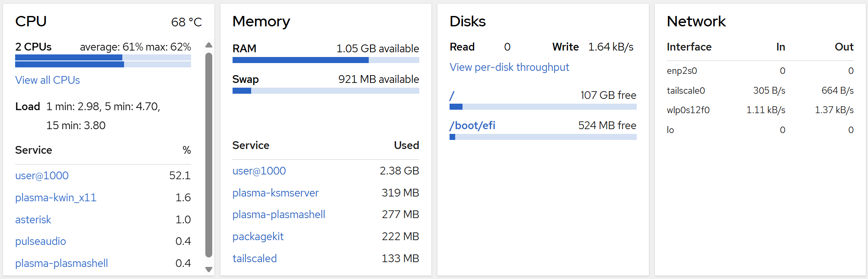Open the tailscaled service link

coord(255,259)
